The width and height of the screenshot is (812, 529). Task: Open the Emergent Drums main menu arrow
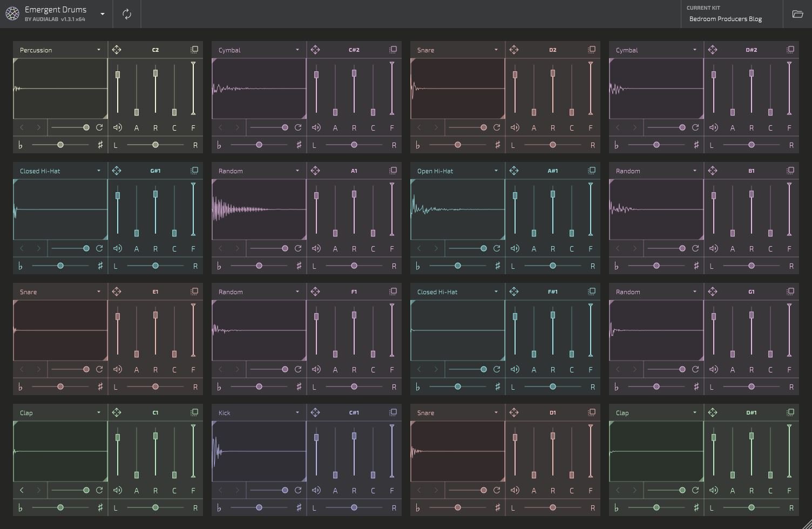click(x=103, y=14)
